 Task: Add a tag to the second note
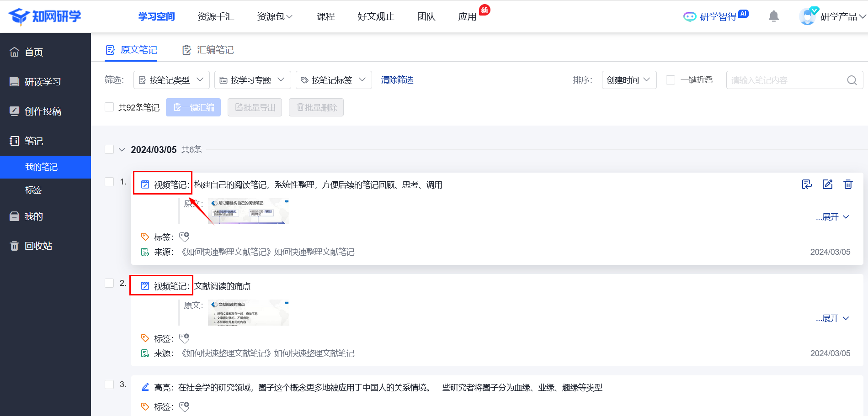pos(184,338)
